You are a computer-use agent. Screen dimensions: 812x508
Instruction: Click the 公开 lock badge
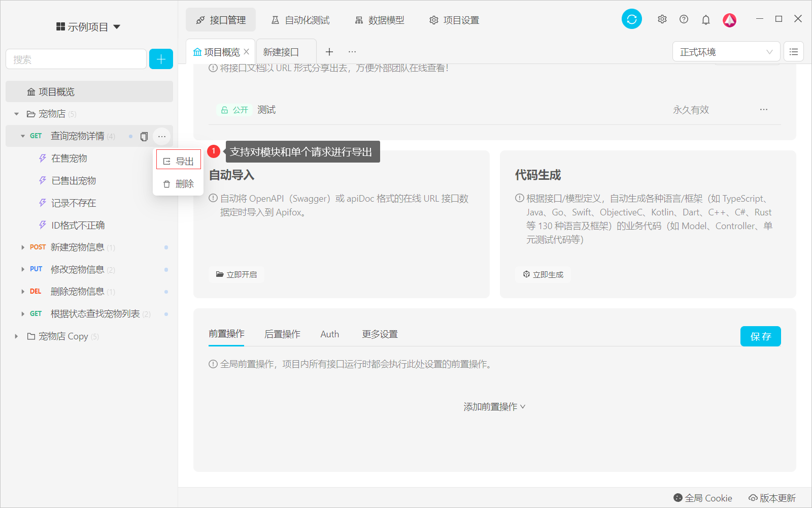(234, 110)
